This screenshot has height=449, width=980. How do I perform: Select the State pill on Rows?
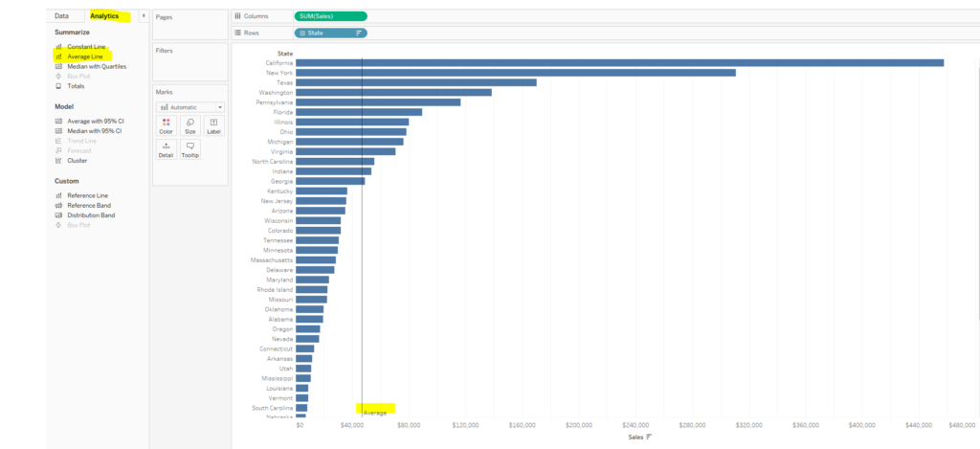pyautogui.click(x=330, y=33)
